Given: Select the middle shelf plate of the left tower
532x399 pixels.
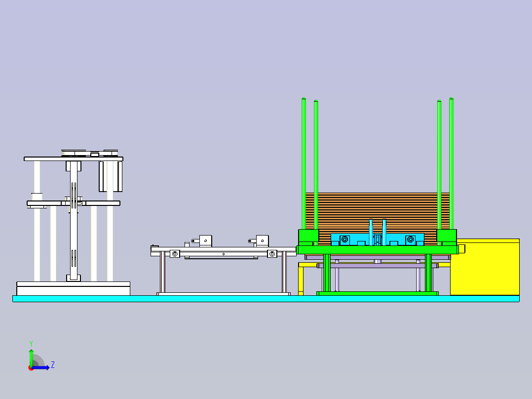Looking at the screenshot, I should (73, 203).
